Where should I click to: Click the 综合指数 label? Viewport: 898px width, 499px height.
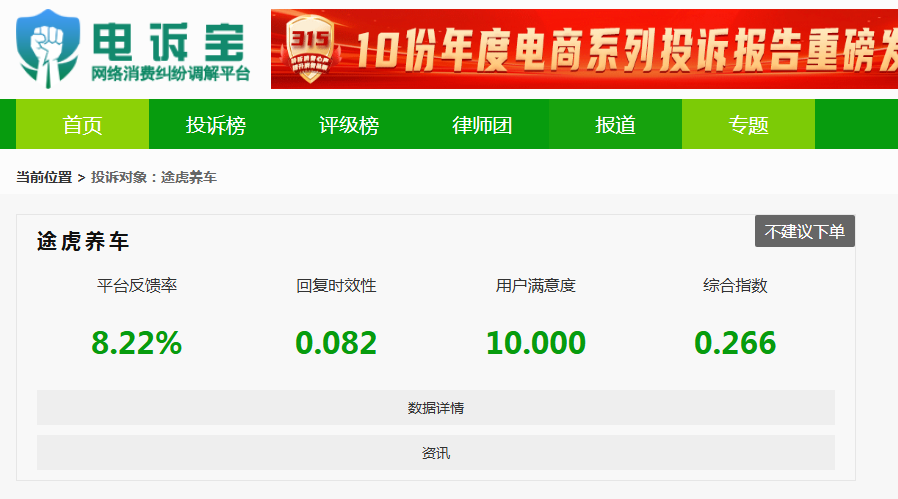click(735, 285)
